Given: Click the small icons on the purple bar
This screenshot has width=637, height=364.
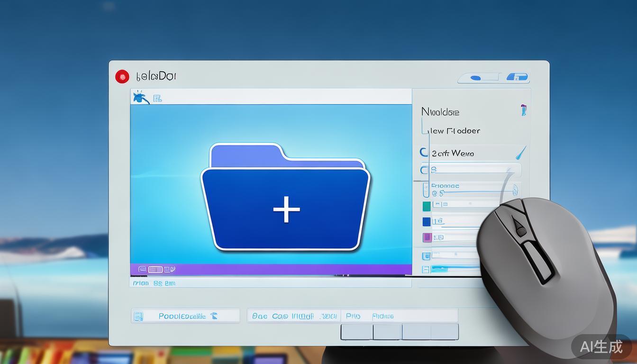Looking at the screenshot, I should (x=156, y=269).
